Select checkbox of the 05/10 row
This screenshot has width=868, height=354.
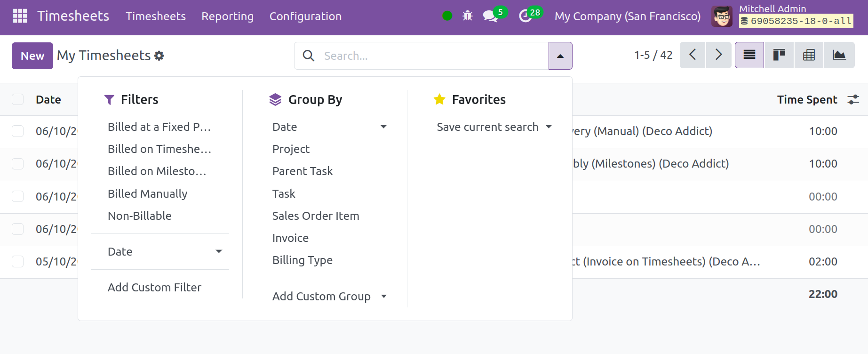[18, 261]
